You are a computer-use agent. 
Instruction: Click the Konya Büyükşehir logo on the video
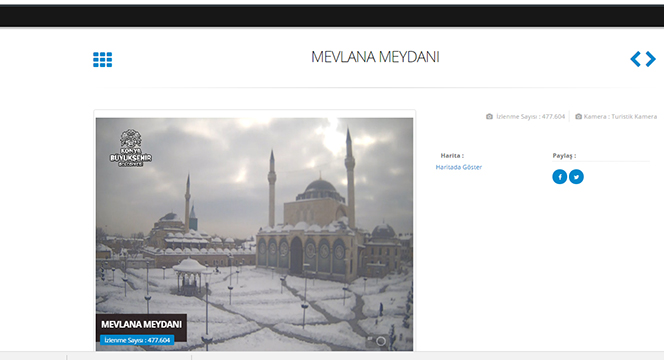pos(130,148)
